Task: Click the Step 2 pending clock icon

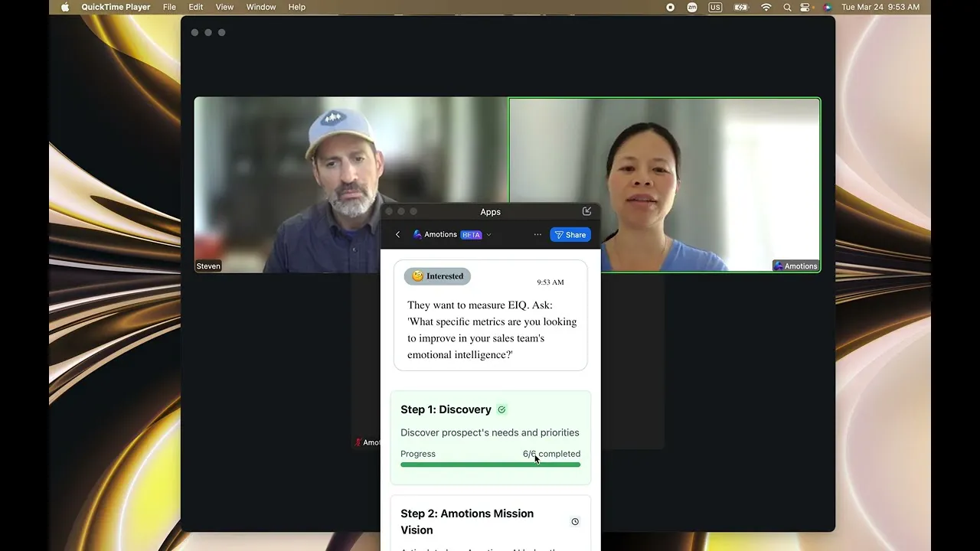Action: [575, 522]
